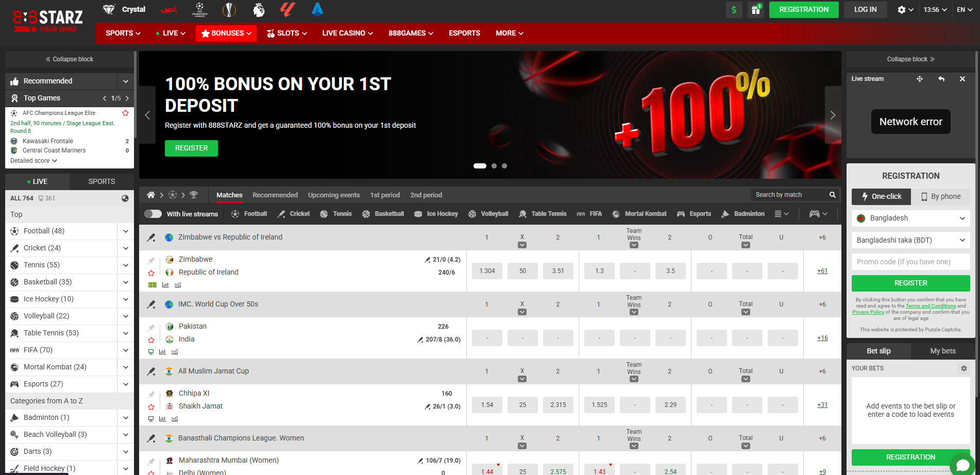Open the Europa League icon shortcut
The height and width of the screenshot is (475, 980).
229,9
